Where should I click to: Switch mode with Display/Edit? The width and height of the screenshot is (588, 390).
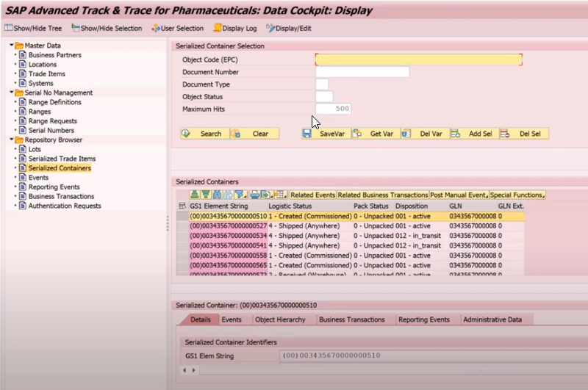[289, 28]
